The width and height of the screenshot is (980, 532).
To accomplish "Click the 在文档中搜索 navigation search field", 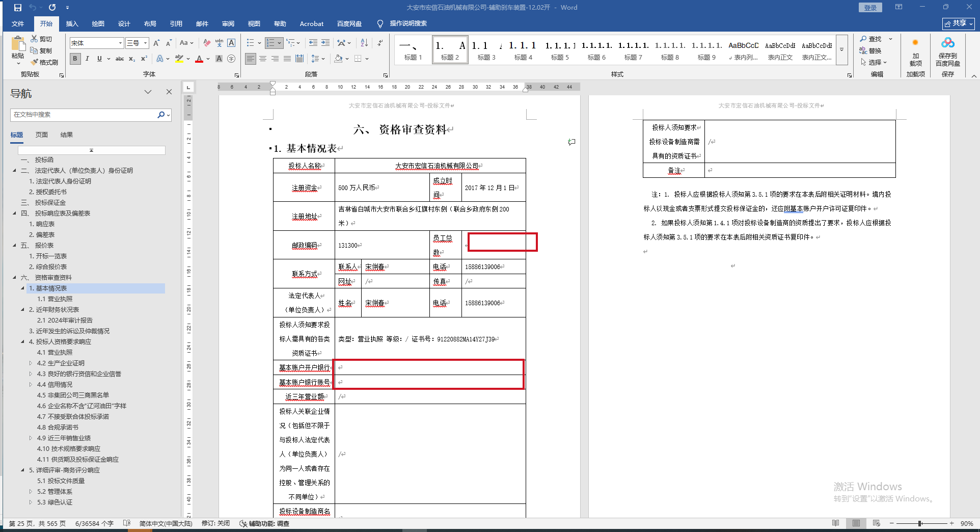I will 83,115.
